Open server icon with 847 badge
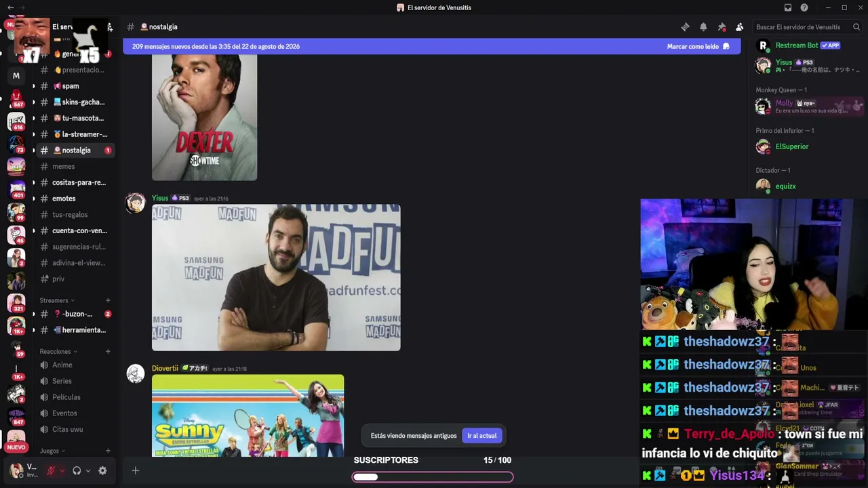 click(x=16, y=416)
